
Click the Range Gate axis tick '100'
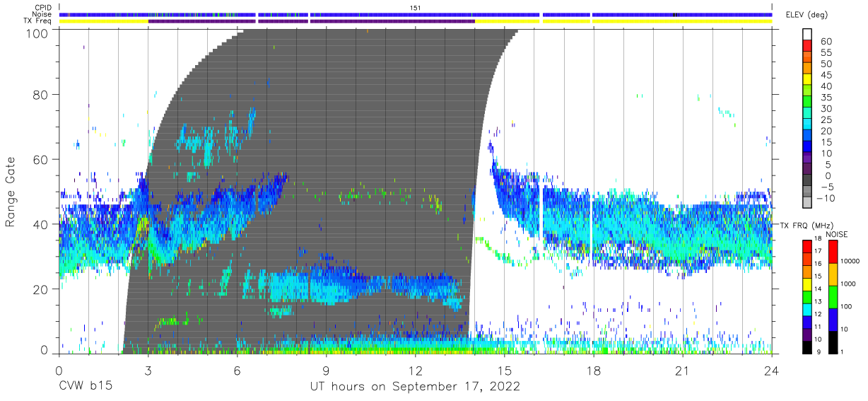click(x=37, y=33)
